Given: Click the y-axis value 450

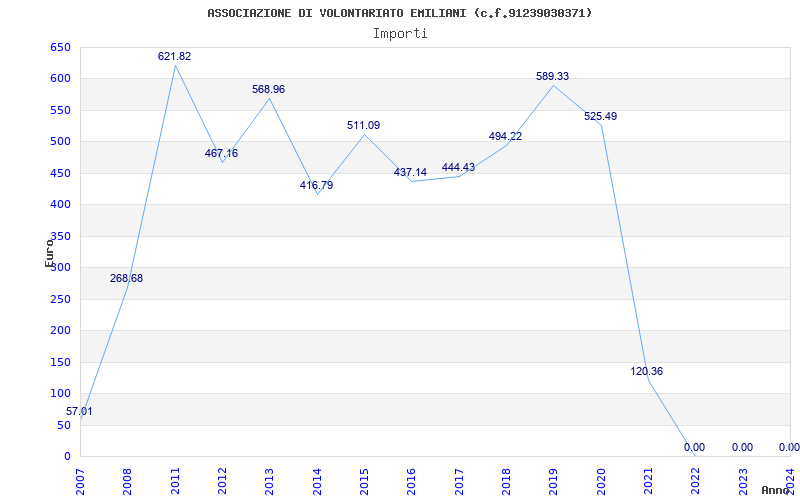Looking at the screenshot, I should pos(60,173).
